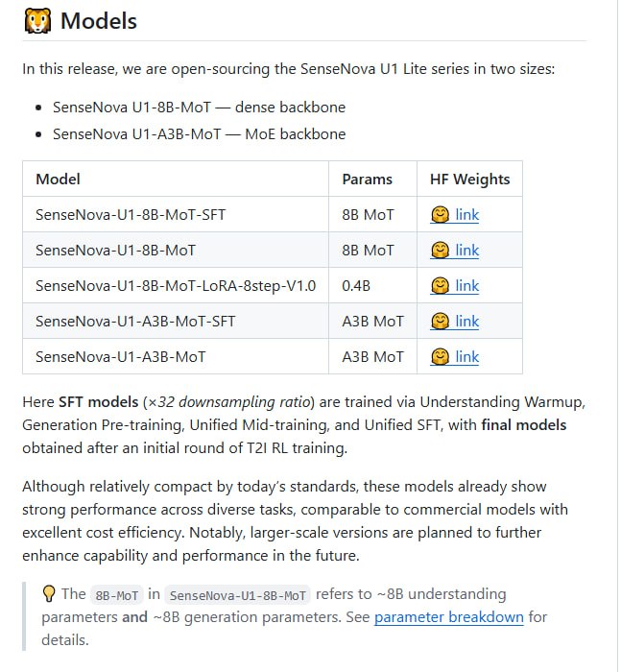Image resolution: width=621 pixels, height=672 pixels.
Task: Click the 8B-MoT inline code tag
Action: coord(116,595)
